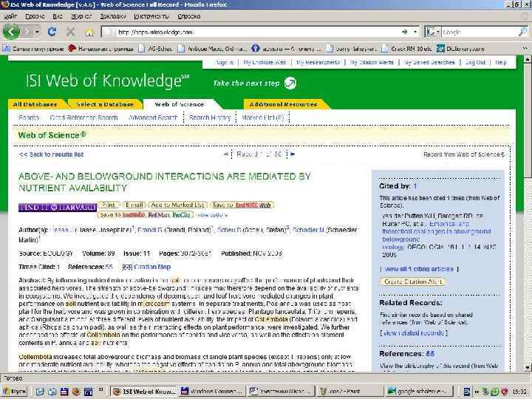532x399 pixels.
Task: Click Back to results list
Action: click(x=51, y=154)
